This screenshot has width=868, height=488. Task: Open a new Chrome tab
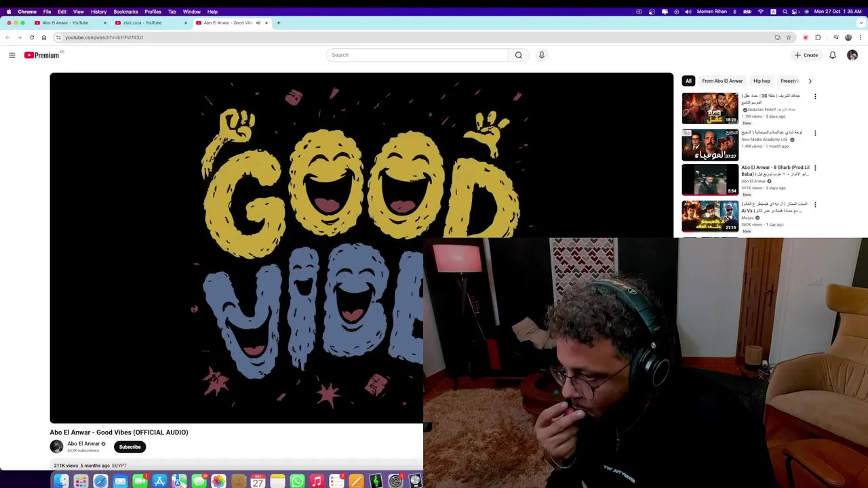(x=278, y=22)
